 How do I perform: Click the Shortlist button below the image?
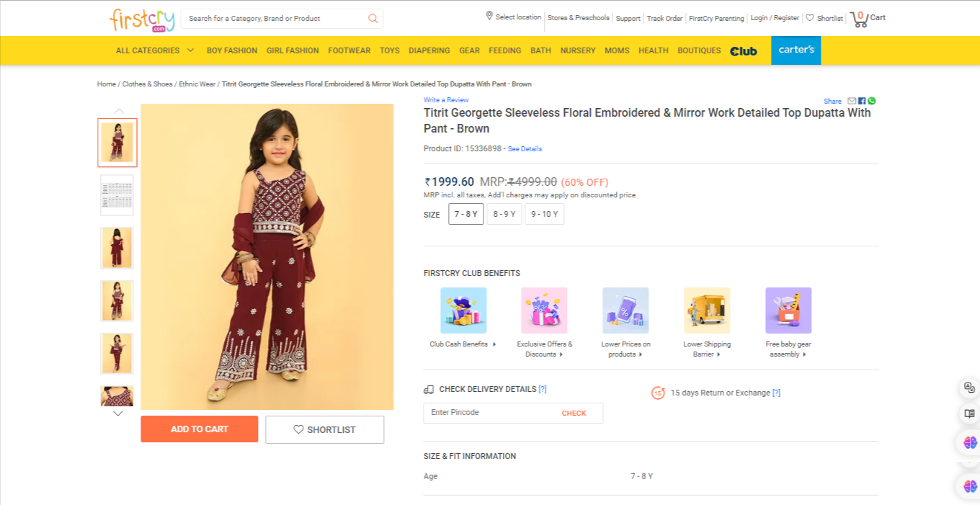tap(324, 430)
